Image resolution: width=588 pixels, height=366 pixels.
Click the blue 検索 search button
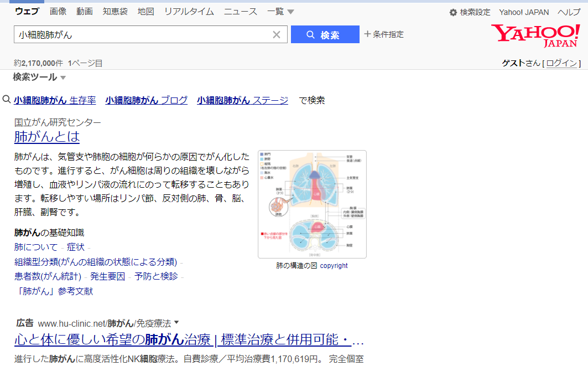[325, 34]
